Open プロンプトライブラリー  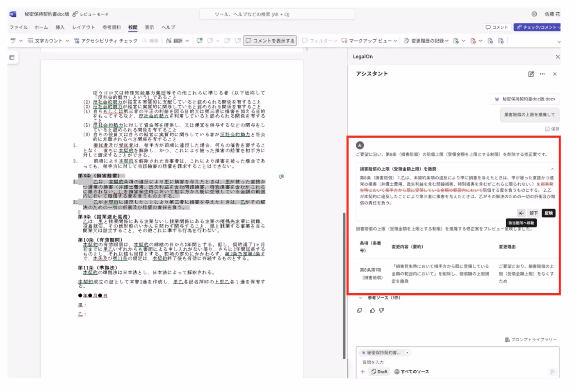531,340
